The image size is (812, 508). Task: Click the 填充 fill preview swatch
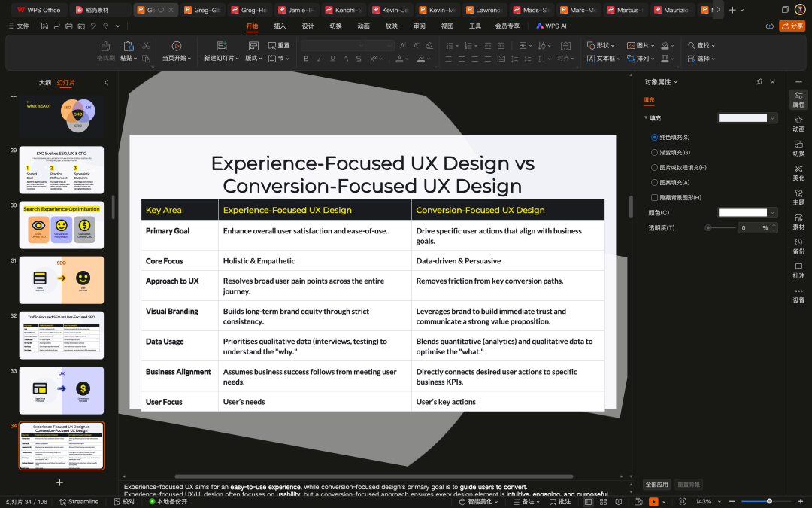point(743,118)
